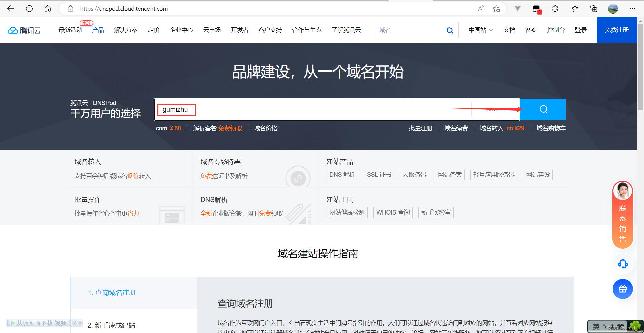Open the 域名购物车 link
Image resolution: width=644 pixels, height=333 pixels.
551,128
